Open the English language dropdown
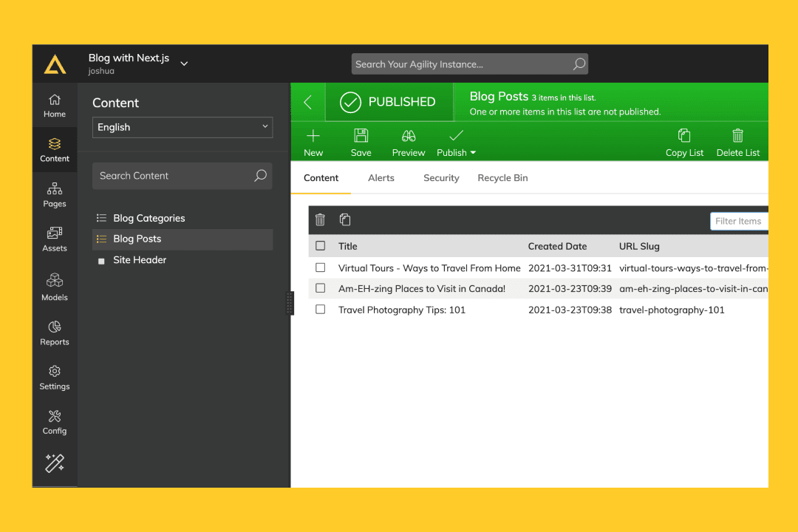Screen dimensions: 798x532 tap(183, 127)
